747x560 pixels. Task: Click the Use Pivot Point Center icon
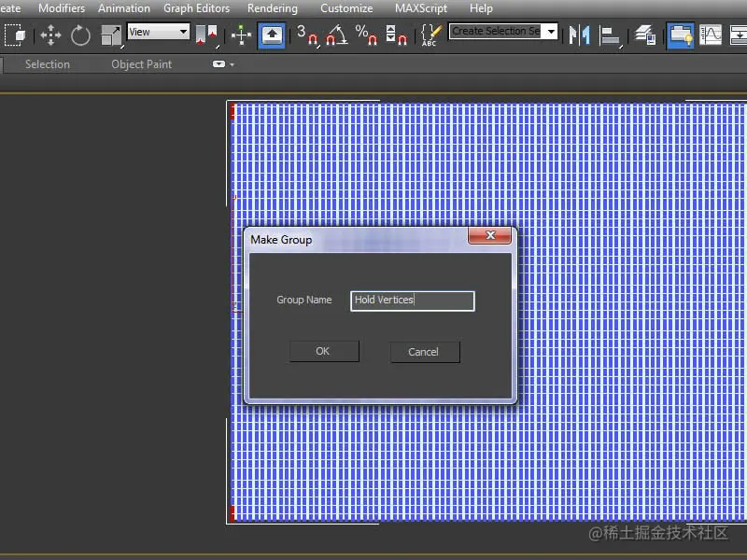pyautogui.click(x=206, y=35)
